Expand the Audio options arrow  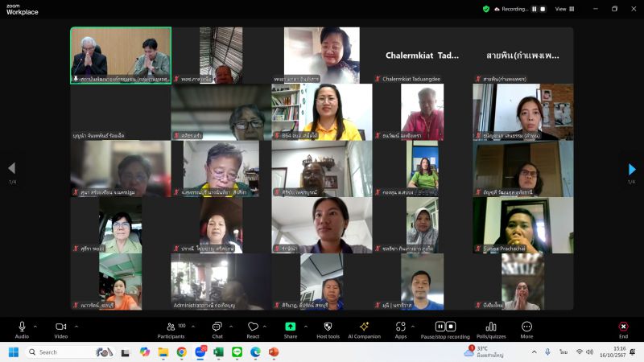(x=35, y=327)
